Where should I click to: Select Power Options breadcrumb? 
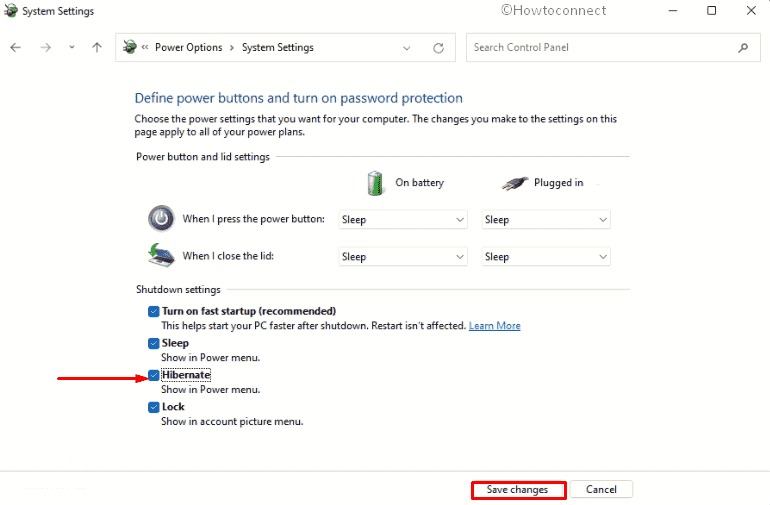point(189,47)
